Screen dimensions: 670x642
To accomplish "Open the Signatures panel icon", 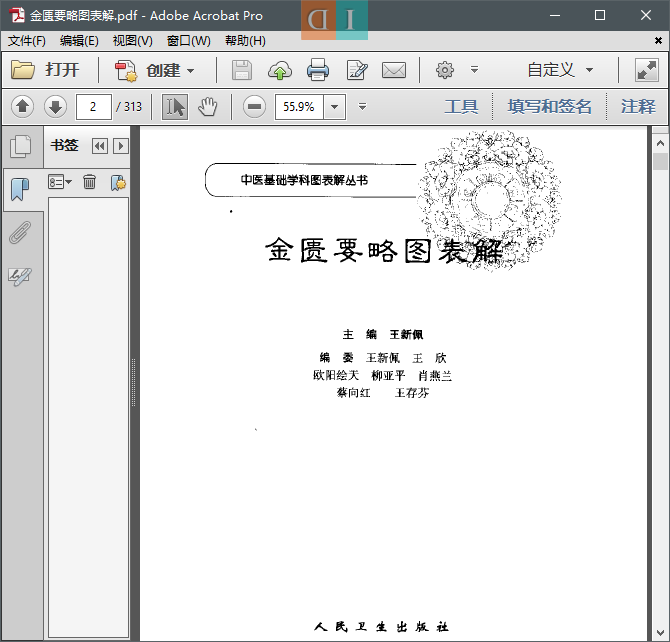I will pyautogui.click(x=20, y=277).
